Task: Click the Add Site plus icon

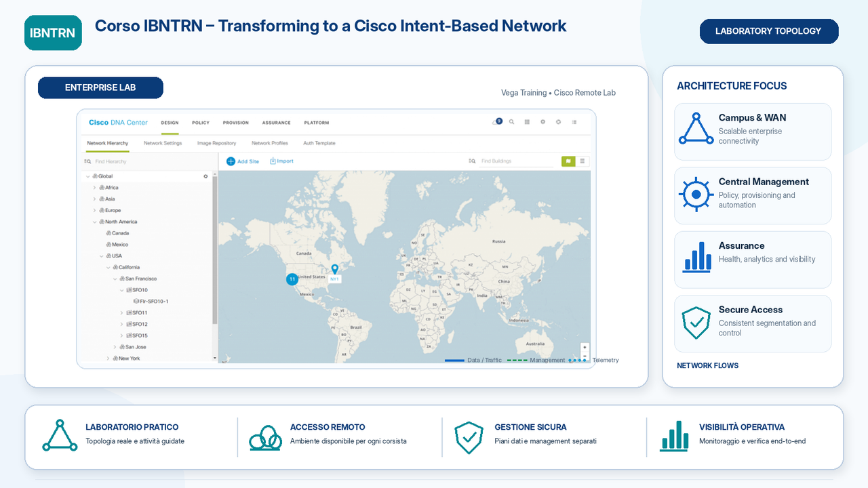Action: coord(231,161)
